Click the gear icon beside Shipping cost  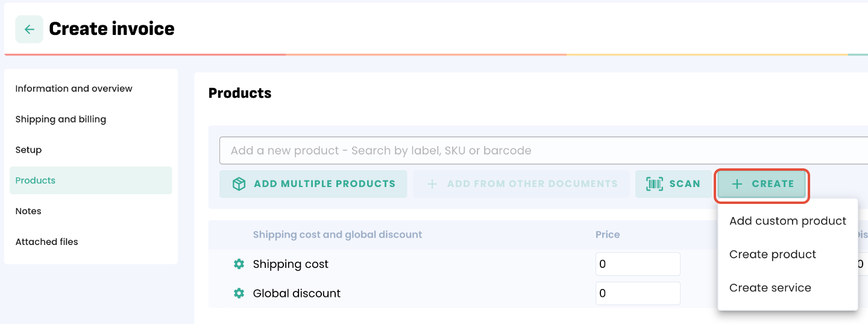coord(239,264)
